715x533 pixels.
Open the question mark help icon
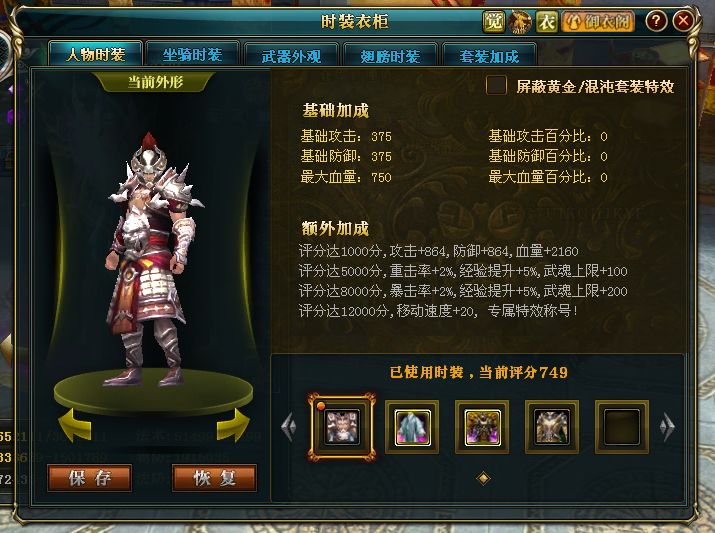(x=656, y=21)
